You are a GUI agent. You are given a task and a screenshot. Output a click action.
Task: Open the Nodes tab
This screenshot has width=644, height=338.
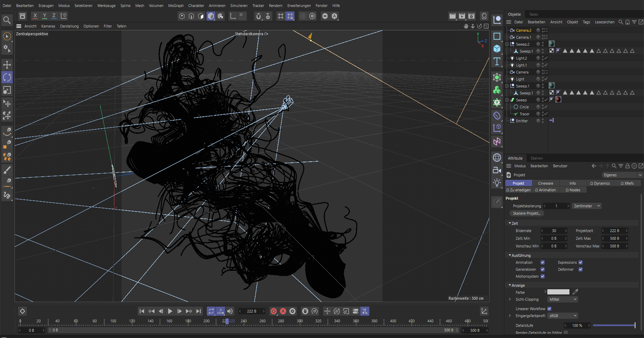(x=573, y=190)
